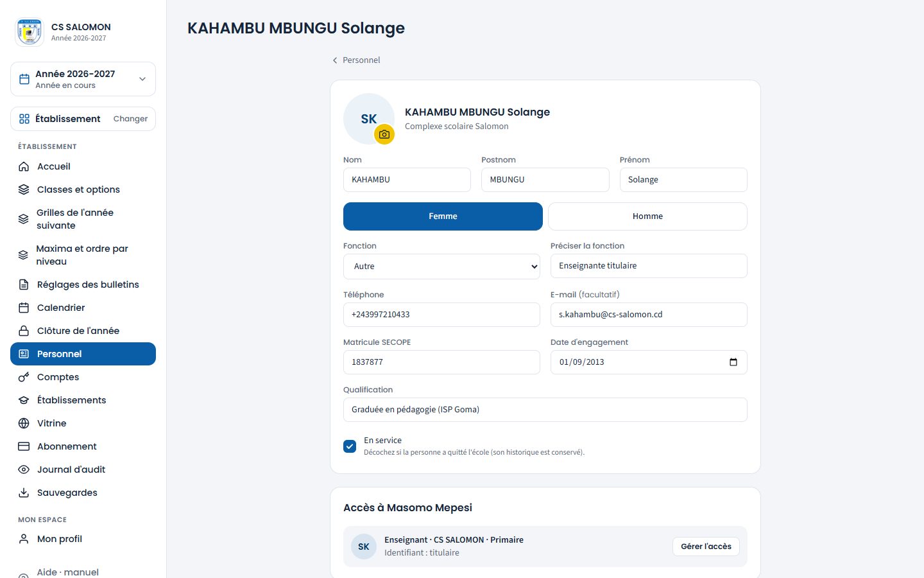
Task: Click the Qualification input field
Action: [x=545, y=410]
